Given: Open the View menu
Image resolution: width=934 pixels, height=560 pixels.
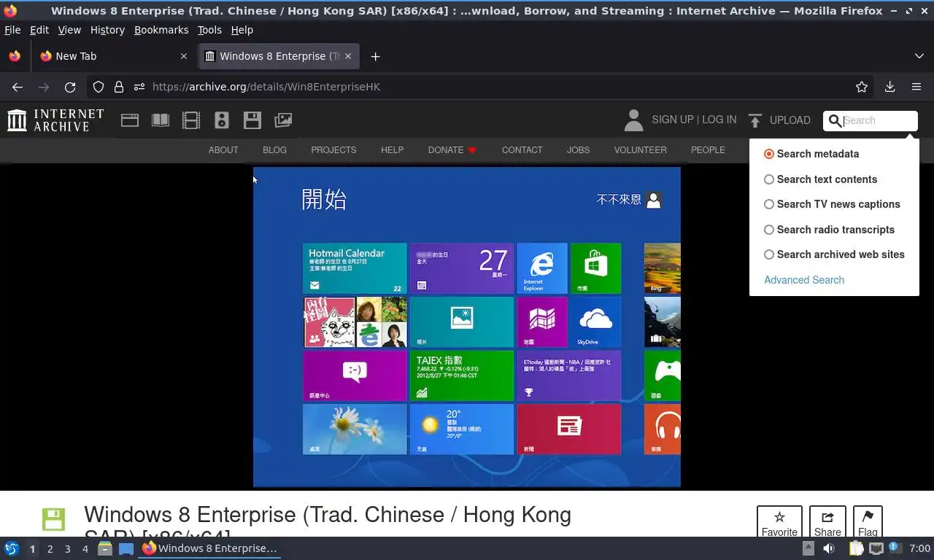Looking at the screenshot, I should (69, 30).
